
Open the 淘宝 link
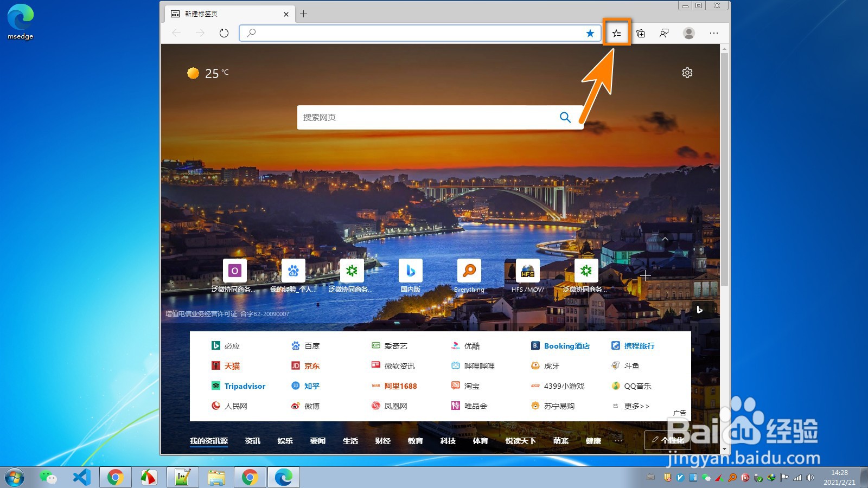coord(465,386)
